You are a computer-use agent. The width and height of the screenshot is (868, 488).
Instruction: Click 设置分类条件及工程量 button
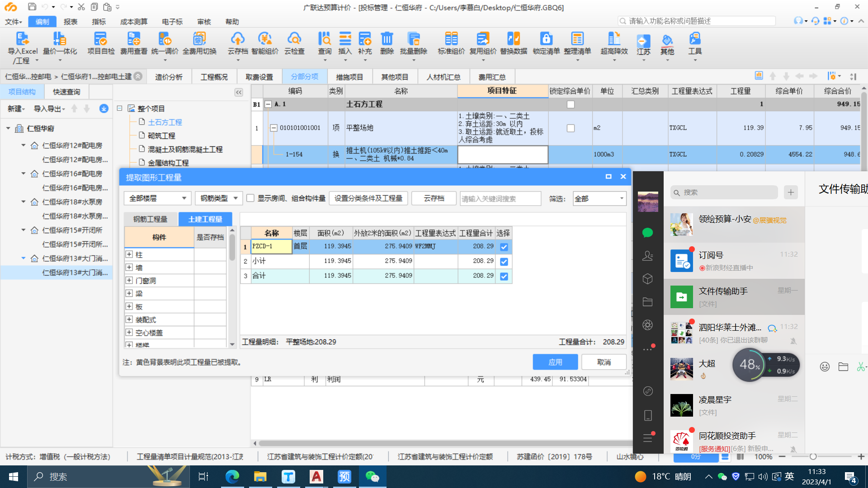[368, 198]
